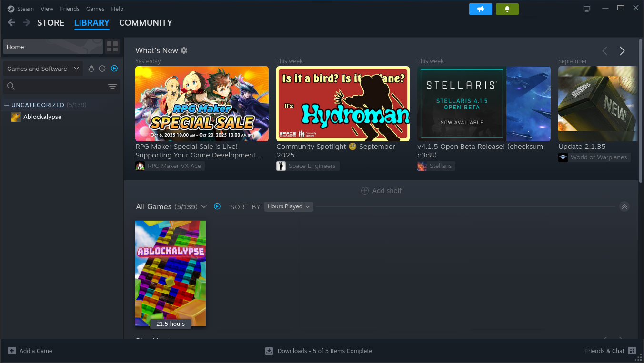Open the announcements megaphone button
The width and height of the screenshot is (644, 363).
click(481, 9)
